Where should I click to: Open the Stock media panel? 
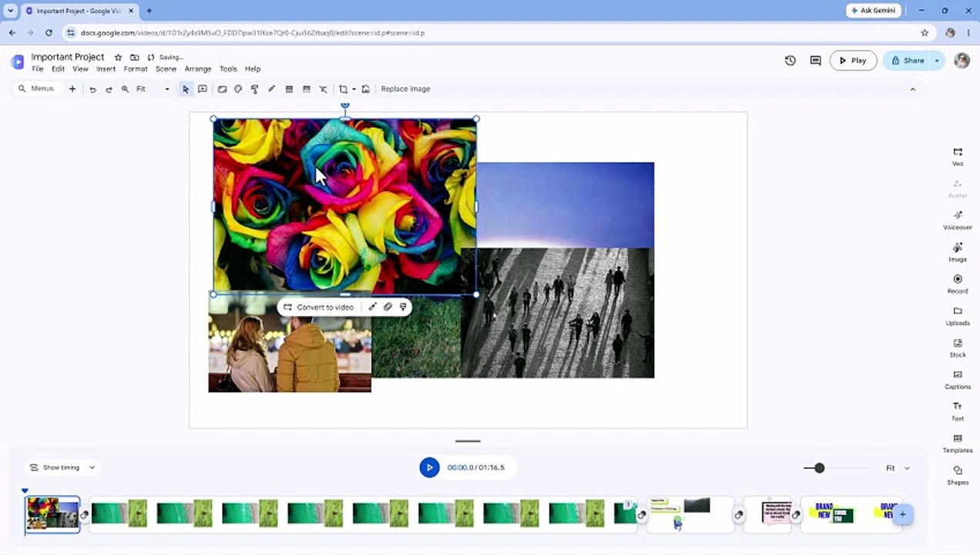[x=958, y=348]
